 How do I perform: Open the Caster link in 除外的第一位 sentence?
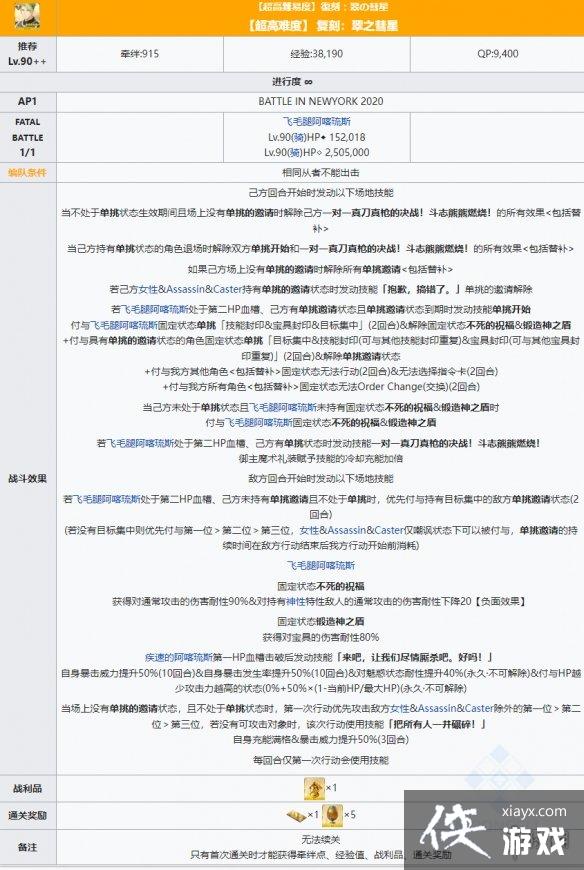click(478, 708)
